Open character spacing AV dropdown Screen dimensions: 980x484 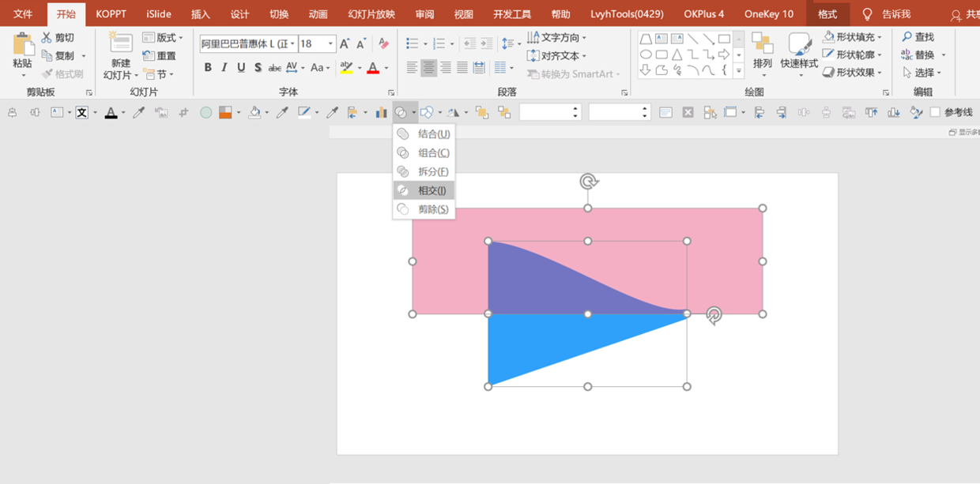coord(295,68)
